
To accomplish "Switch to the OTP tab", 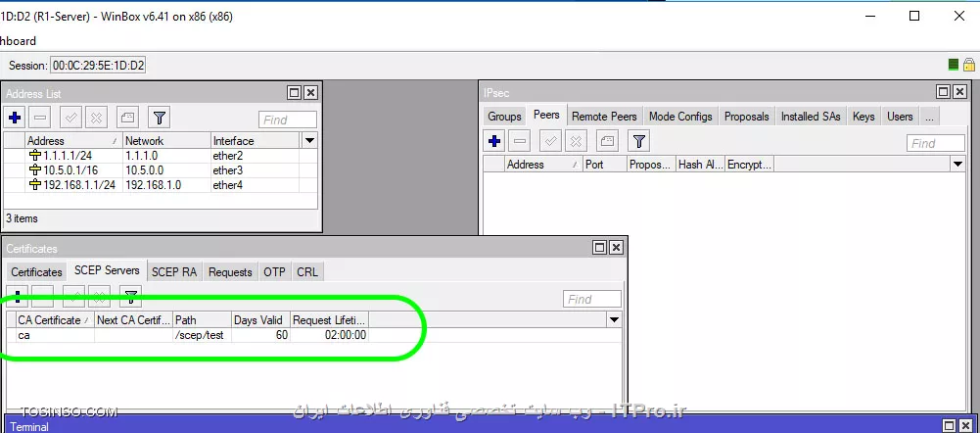I will [274, 272].
